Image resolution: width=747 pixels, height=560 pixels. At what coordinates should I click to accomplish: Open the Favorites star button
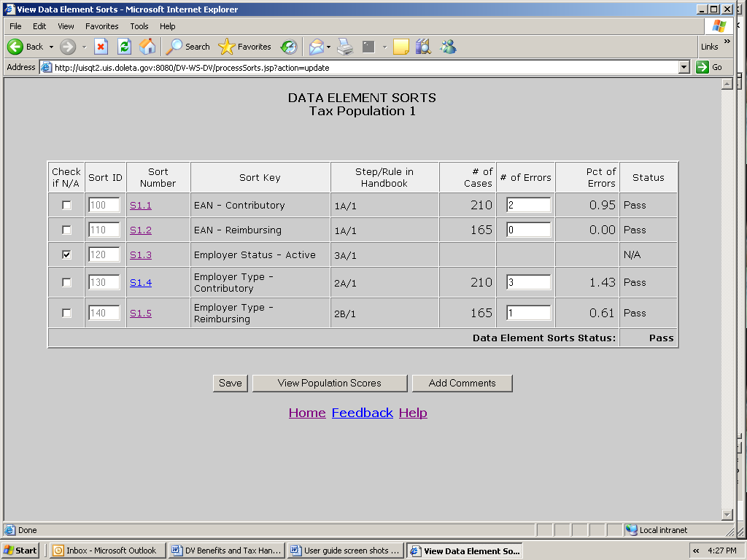[245, 47]
